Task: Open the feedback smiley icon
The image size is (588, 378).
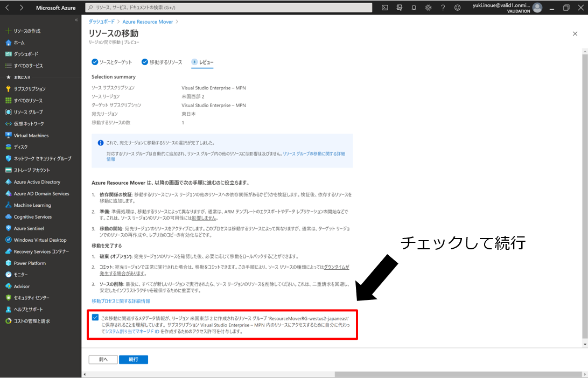Action: click(458, 8)
